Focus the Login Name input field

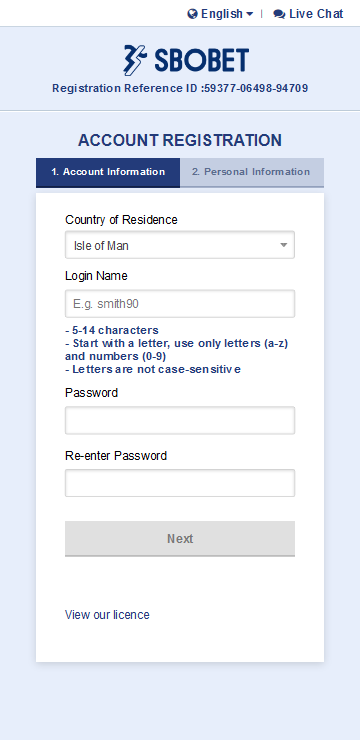(180, 304)
